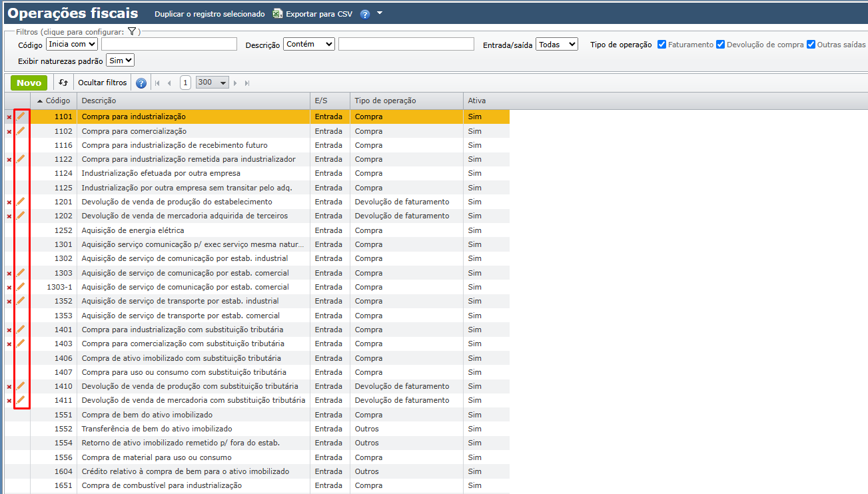Screen dimensions: 868x494
Task: Click the green Novo button
Action: [29, 83]
